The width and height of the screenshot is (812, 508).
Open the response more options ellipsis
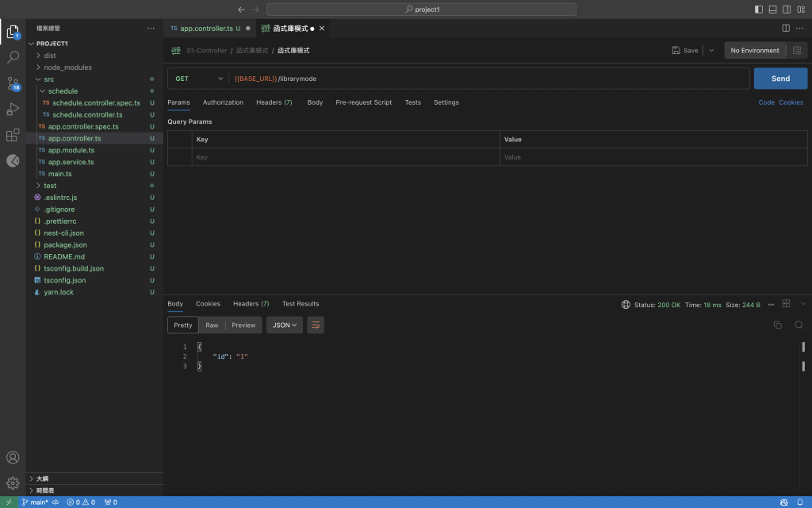tap(771, 305)
